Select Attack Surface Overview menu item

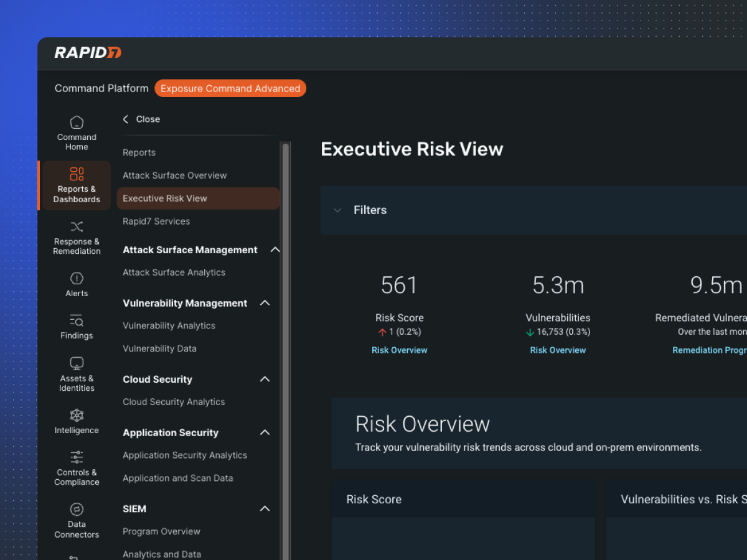[174, 175]
